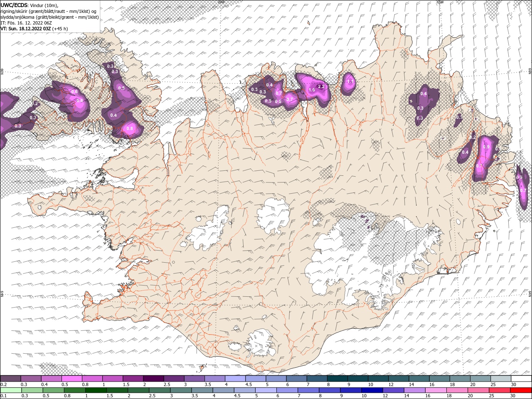Click the bright pink 0.5 snow legend swatch

coord(71,379)
